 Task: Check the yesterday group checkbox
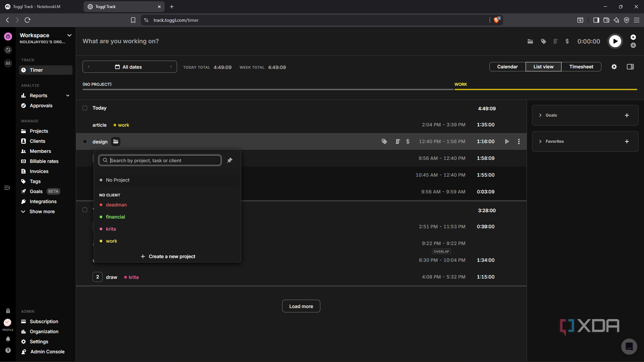pyautogui.click(x=85, y=210)
